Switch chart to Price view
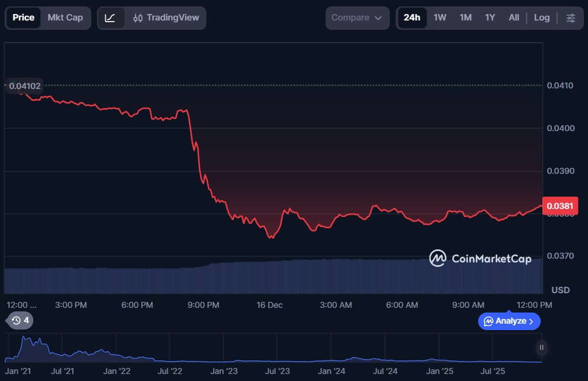Image resolution: width=588 pixels, height=381 pixels. 23,18
